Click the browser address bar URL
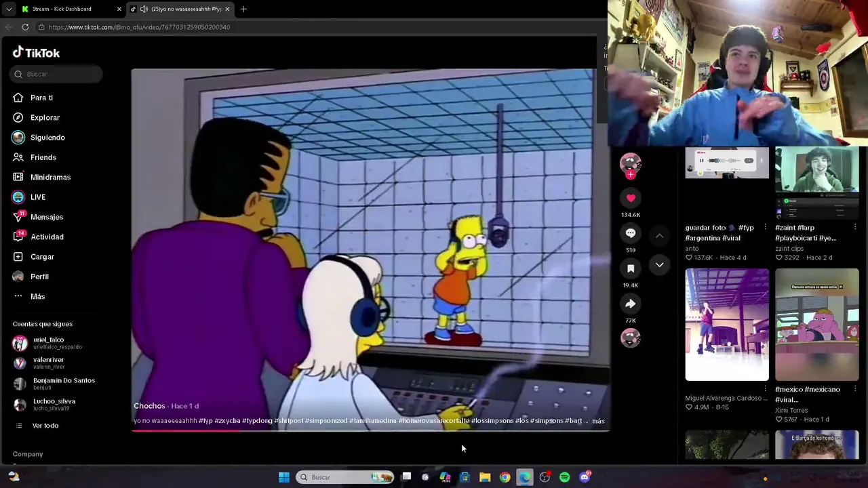Viewport: 868px width, 488px height. point(139,27)
